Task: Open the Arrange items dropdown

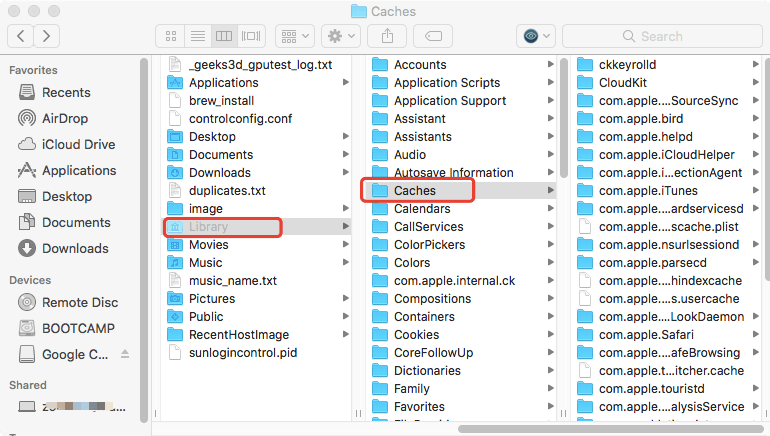Action: [x=295, y=36]
